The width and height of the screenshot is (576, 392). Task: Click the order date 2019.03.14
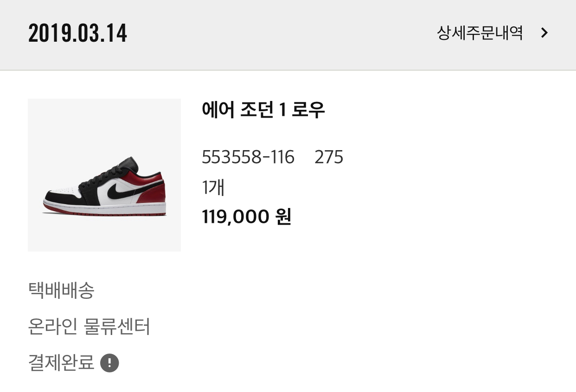pyautogui.click(x=77, y=33)
